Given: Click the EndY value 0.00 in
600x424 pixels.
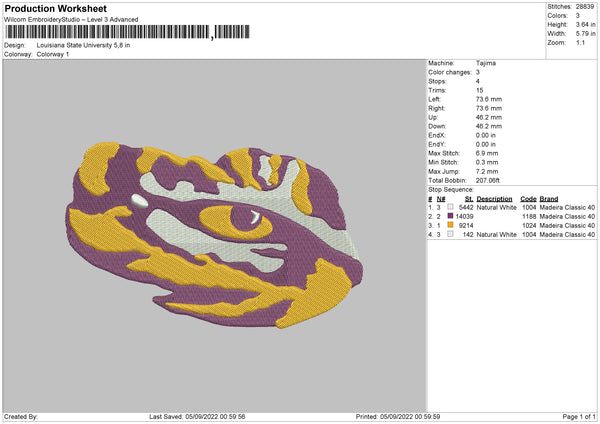Looking at the screenshot, I should 486,144.
